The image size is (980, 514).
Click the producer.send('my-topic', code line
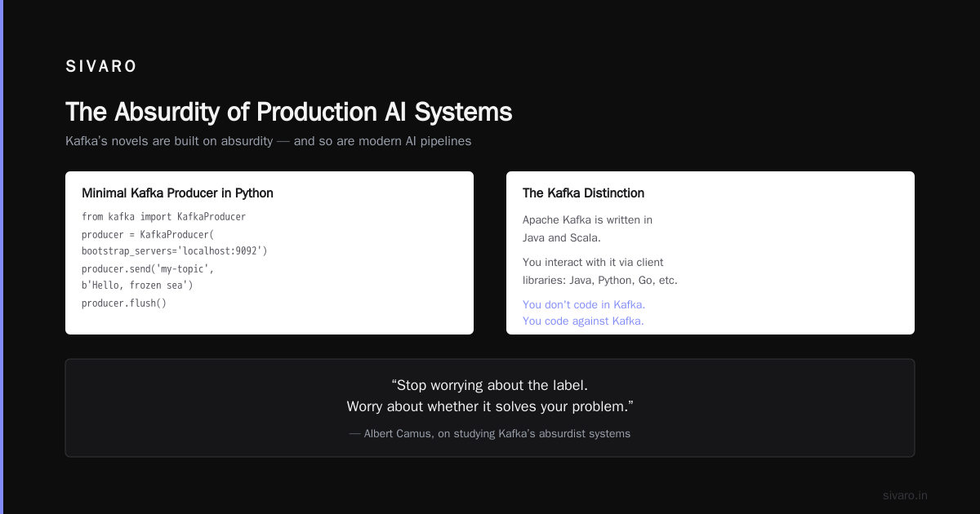pyautogui.click(x=148, y=268)
